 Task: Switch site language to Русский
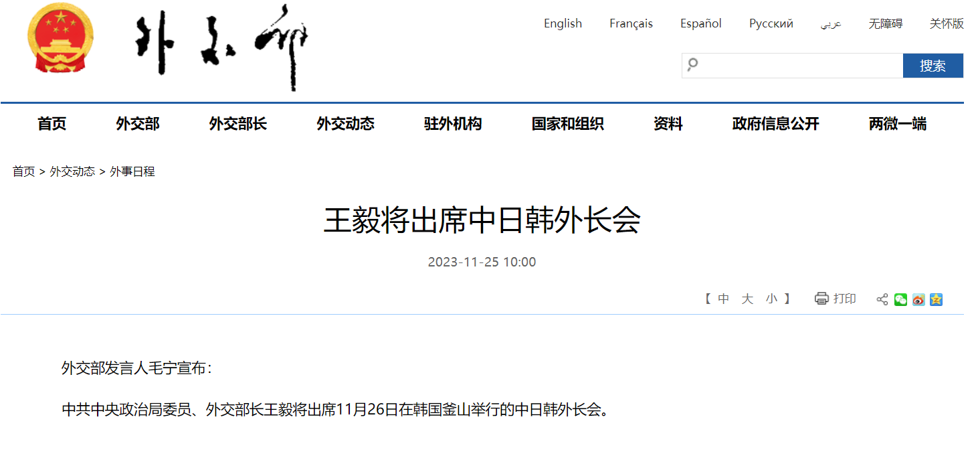[771, 23]
